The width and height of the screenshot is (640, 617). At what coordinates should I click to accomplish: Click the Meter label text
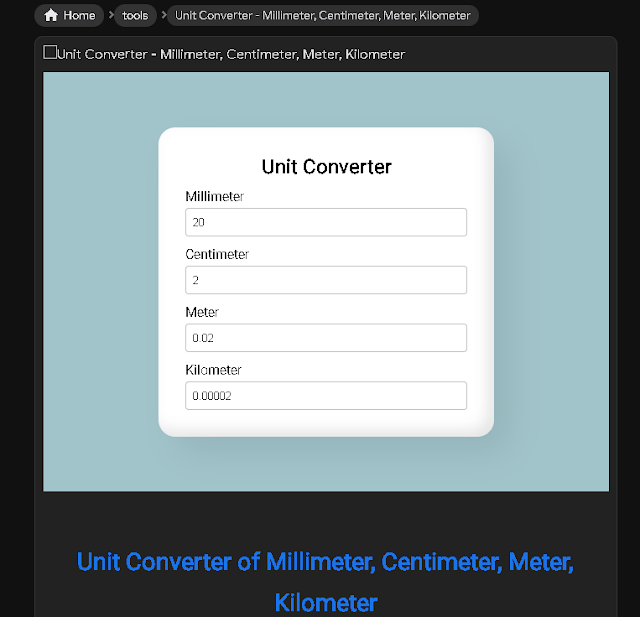(x=201, y=313)
